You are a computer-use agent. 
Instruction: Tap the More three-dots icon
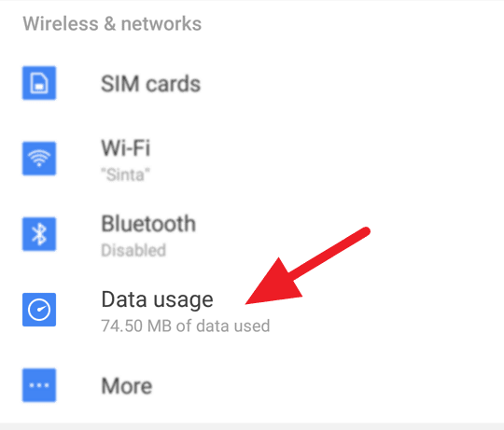[x=39, y=385]
